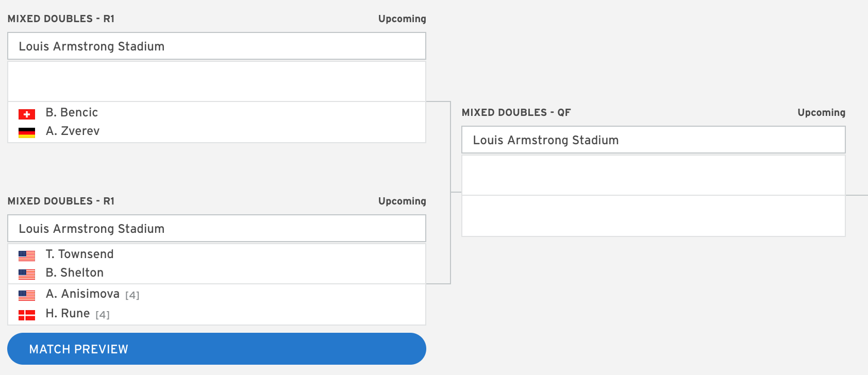Click the Mixed Doubles - QF heading
Image resolution: width=868 pixels, height=375 pixels.
point(516,112)
